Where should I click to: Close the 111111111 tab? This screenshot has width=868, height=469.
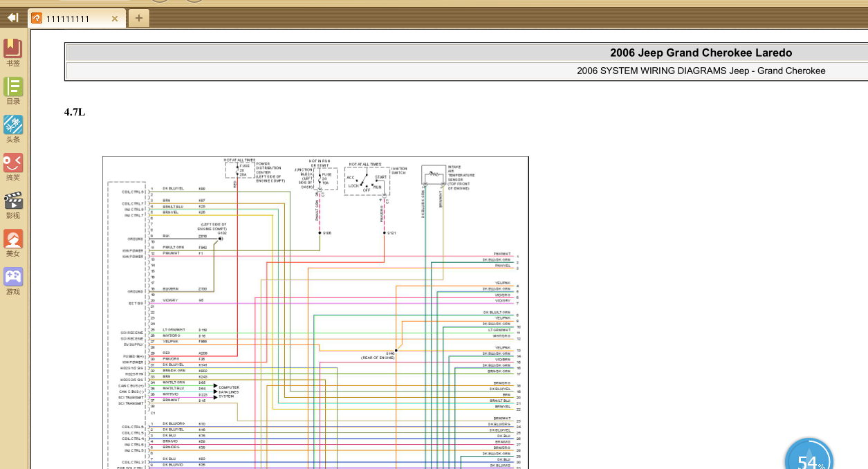[x=115, y=19]
